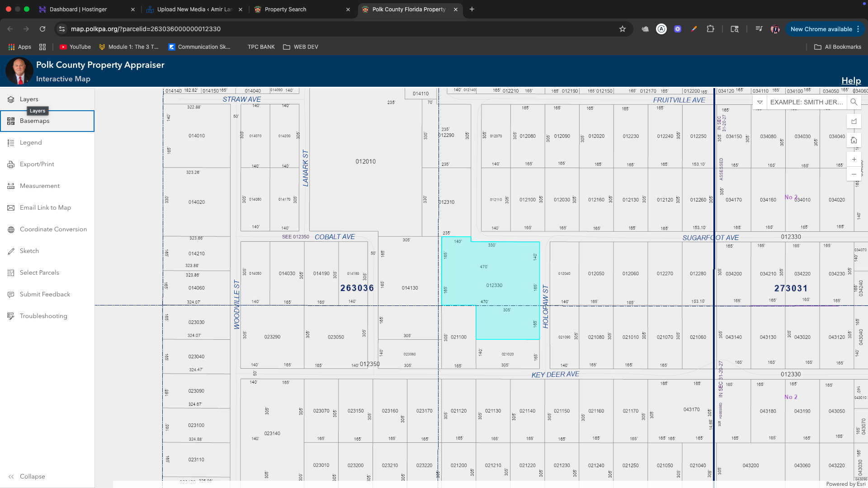Switch to Dashboard | Hostinger tab
This screenshot has width=868, height=488.
[x=78, y=9]
